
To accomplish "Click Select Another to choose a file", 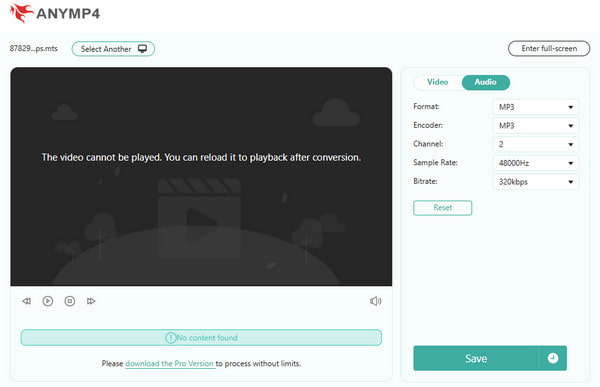I will tap(113, 49).
